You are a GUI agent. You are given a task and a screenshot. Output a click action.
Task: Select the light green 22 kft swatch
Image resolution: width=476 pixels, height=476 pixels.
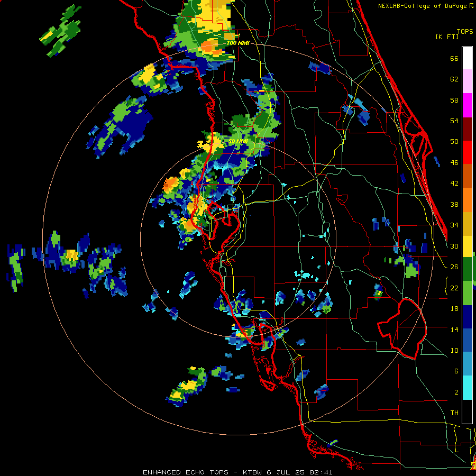467,293
